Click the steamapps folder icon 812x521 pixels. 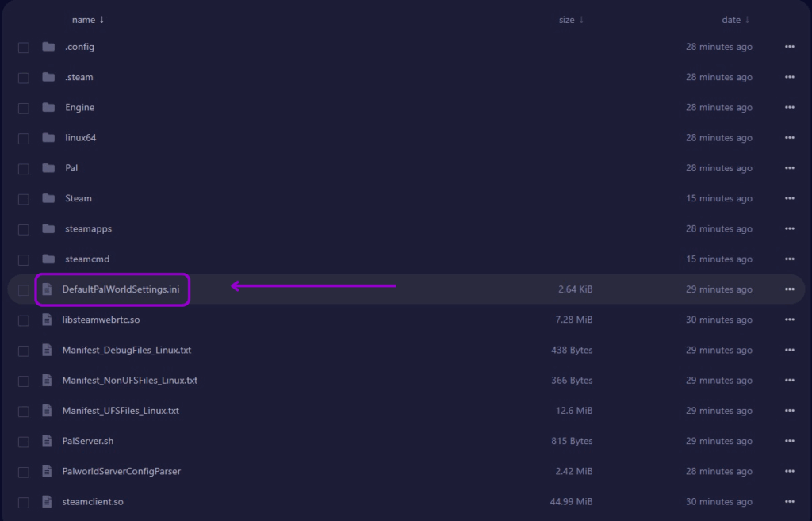point(48,228)
